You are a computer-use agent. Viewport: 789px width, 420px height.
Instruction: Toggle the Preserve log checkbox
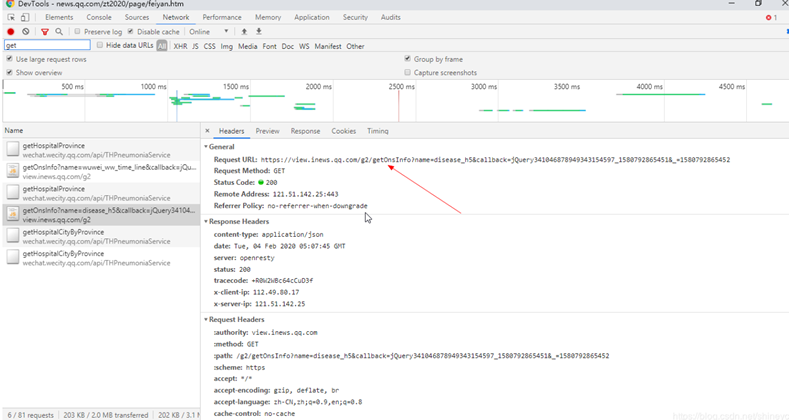77,32
